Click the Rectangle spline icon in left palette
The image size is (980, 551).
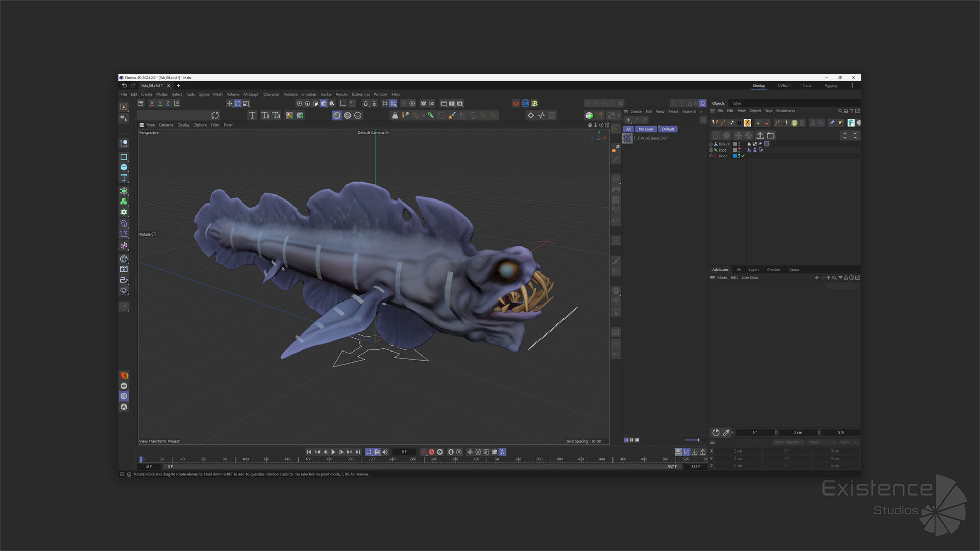coord(124,157)
